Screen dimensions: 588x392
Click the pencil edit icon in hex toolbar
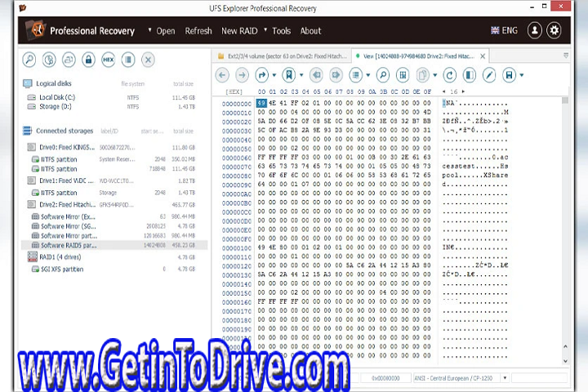tap(489, 75)
